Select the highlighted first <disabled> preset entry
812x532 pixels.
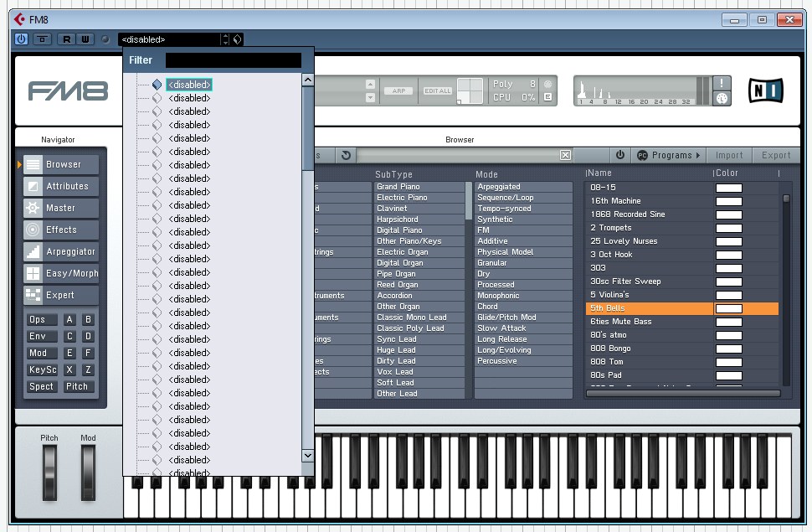click(x=189, y=85)
